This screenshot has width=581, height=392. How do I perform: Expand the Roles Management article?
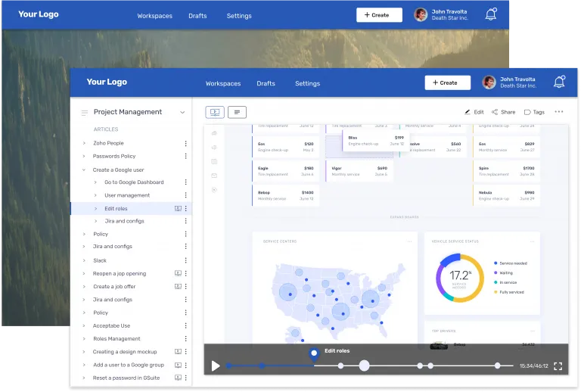click(84, 338)
